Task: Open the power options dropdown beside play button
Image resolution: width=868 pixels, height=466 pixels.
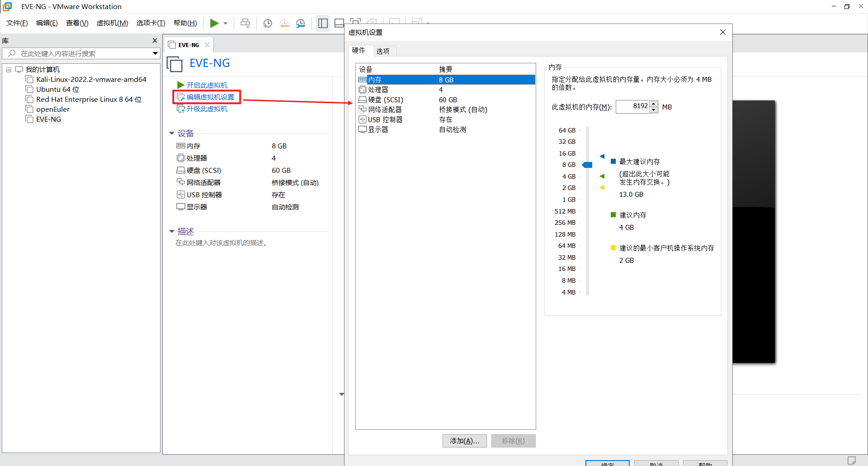Action: [x=226, y=24]
